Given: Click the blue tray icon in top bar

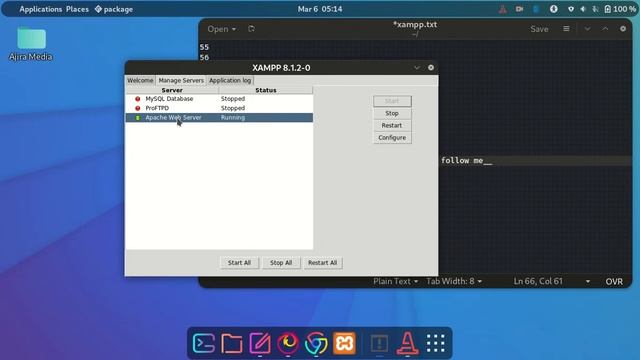Looking at the screenshot, I should [x=536, y=9].
